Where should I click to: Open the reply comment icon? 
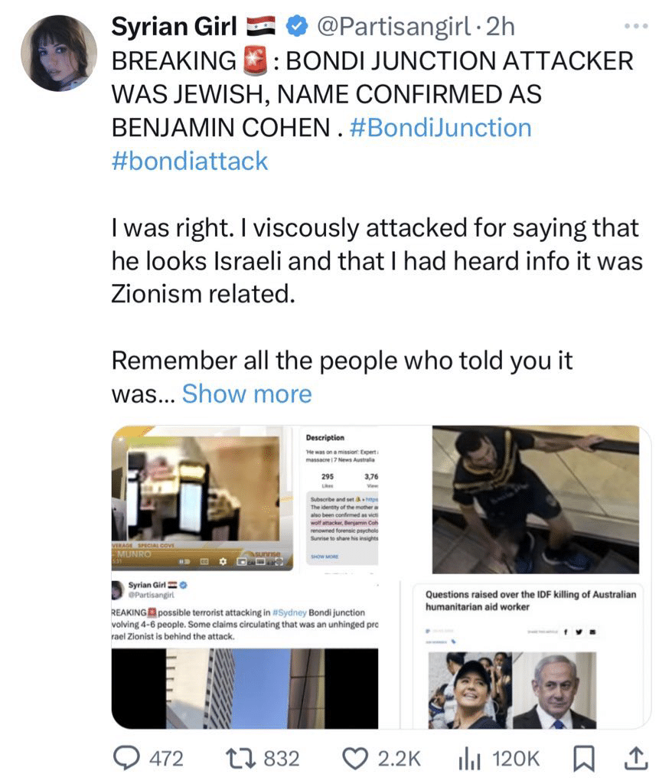click(x=126, y=758)
